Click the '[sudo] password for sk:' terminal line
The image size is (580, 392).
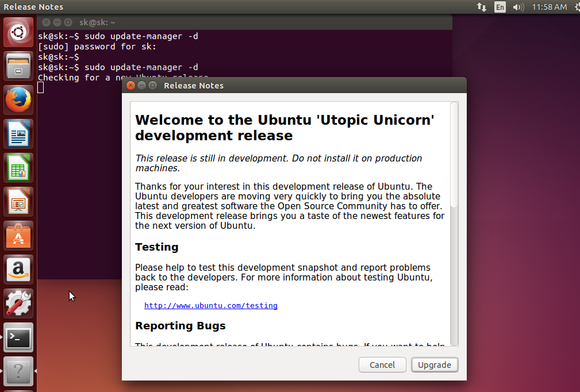click(97, 47)
